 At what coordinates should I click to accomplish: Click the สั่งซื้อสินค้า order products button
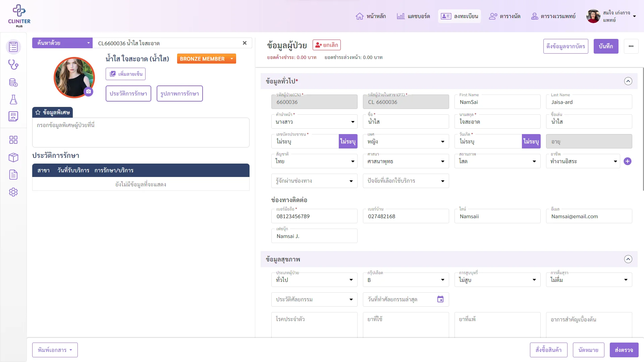click(549, 350)
